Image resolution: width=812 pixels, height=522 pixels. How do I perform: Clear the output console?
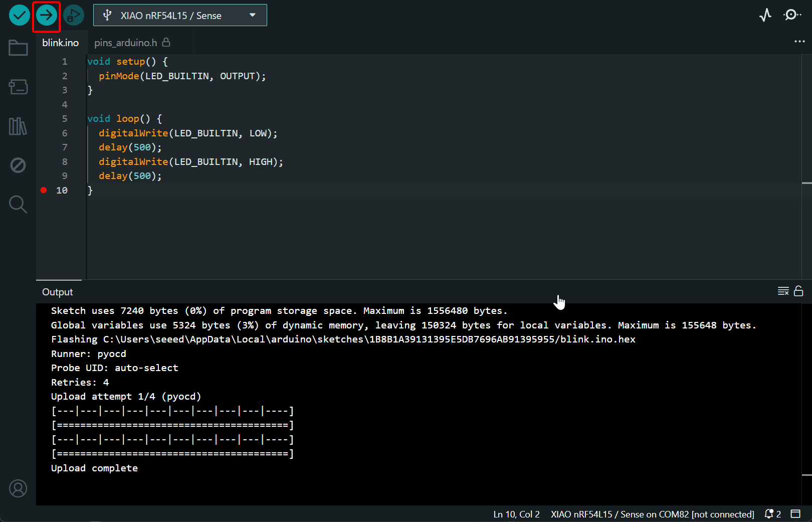(x=783, y=291)
